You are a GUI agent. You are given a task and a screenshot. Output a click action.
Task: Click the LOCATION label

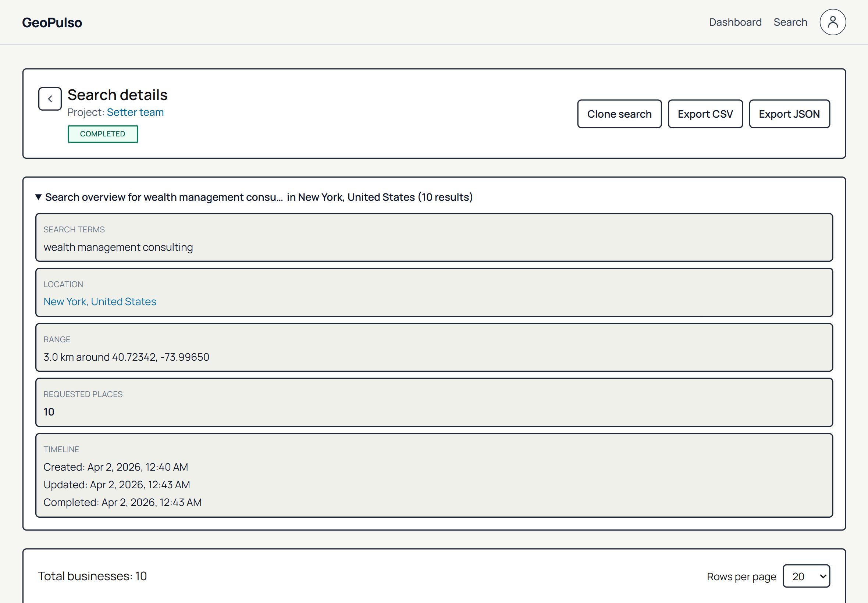63,285
